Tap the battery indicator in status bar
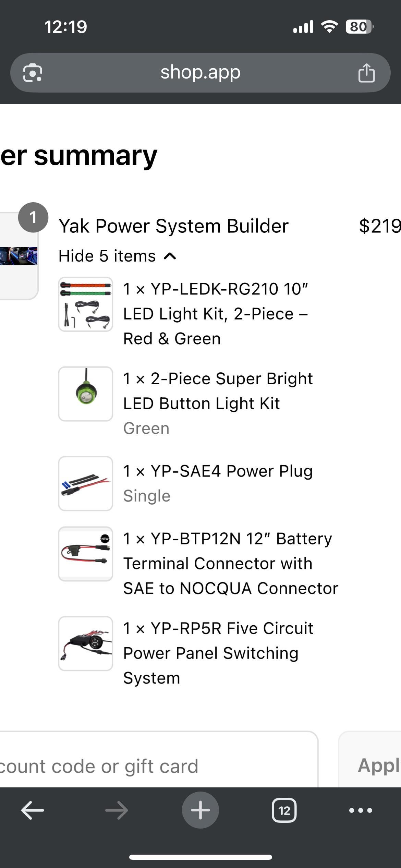This screenshot has height=868, width=401. [359, 27]
